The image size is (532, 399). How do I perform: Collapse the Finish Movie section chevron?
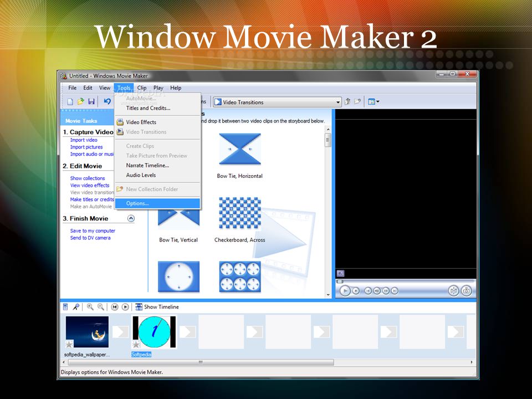point(131,218)
